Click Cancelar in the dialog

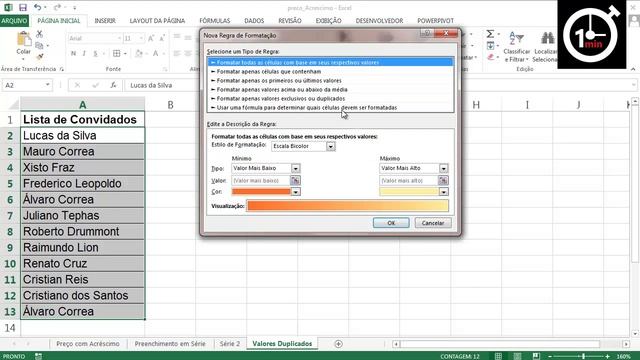(x=433, y=223)
